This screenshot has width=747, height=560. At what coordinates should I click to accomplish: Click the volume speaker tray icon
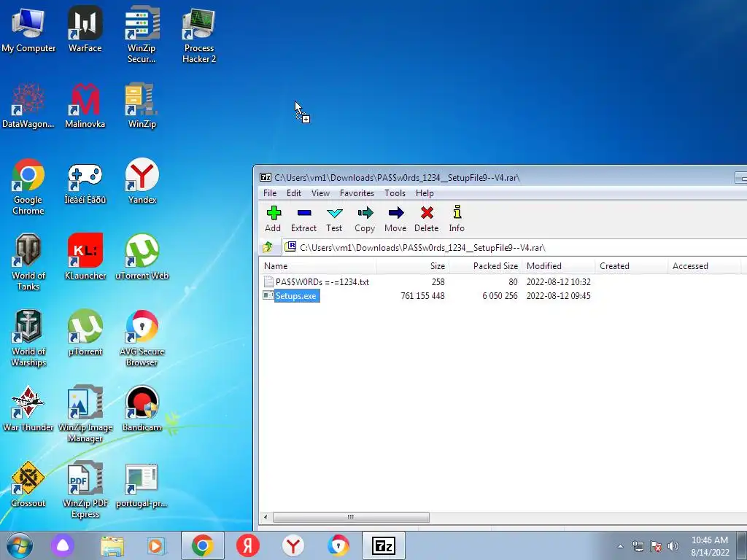tap(673, 546)
